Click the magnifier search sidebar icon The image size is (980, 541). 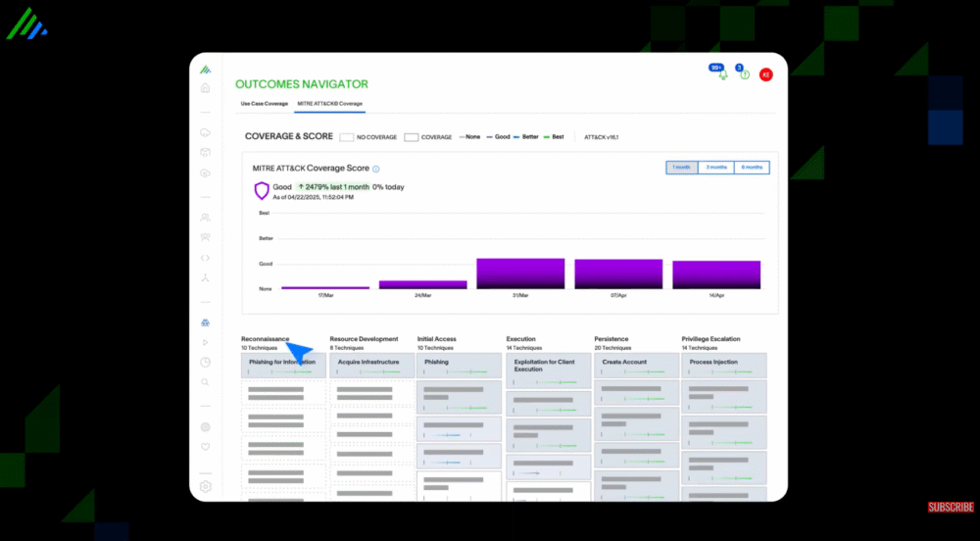click(205, 382)
